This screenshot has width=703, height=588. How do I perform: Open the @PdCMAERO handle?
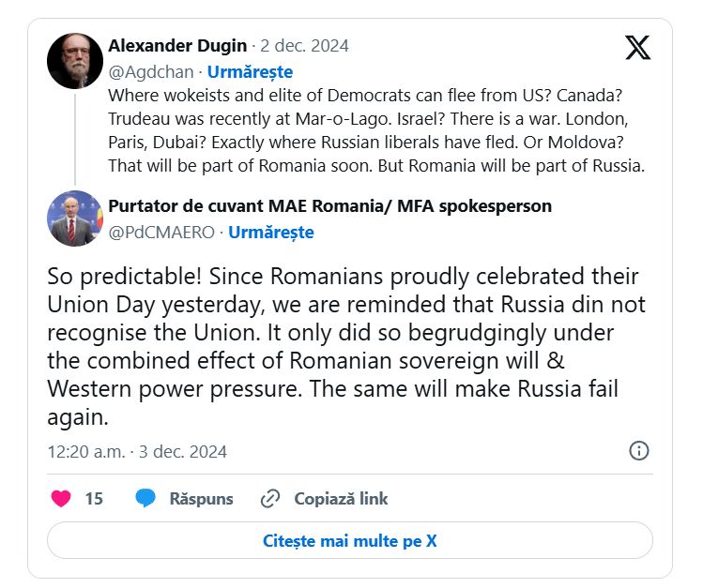pos(161,232)
